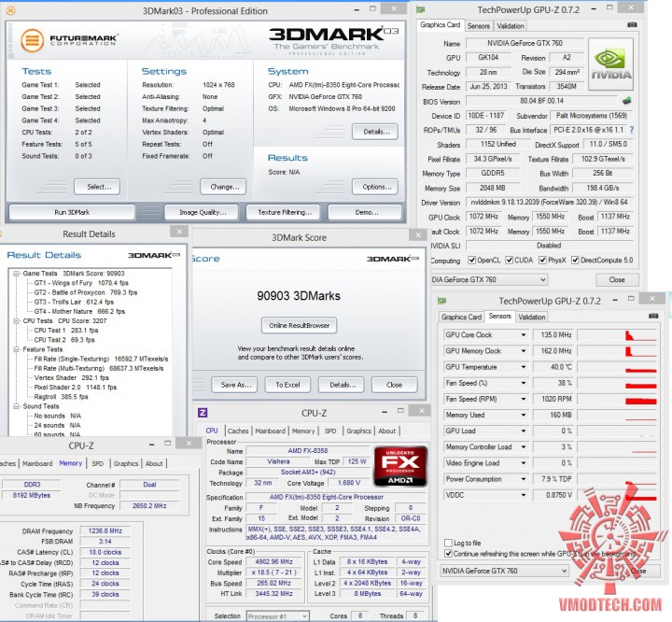The image size is (672, 622).
Task: Open the GPU Temperature sensor dropdown
Action: point(524,367)
